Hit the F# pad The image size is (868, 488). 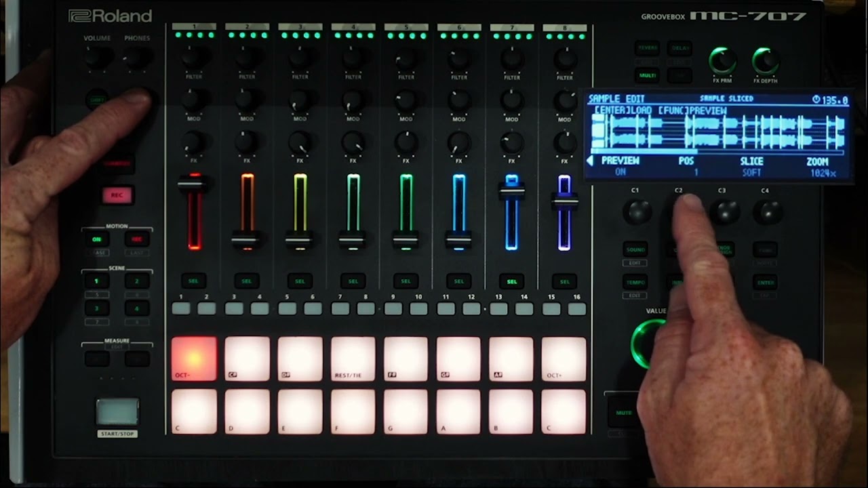coord(406,359)
